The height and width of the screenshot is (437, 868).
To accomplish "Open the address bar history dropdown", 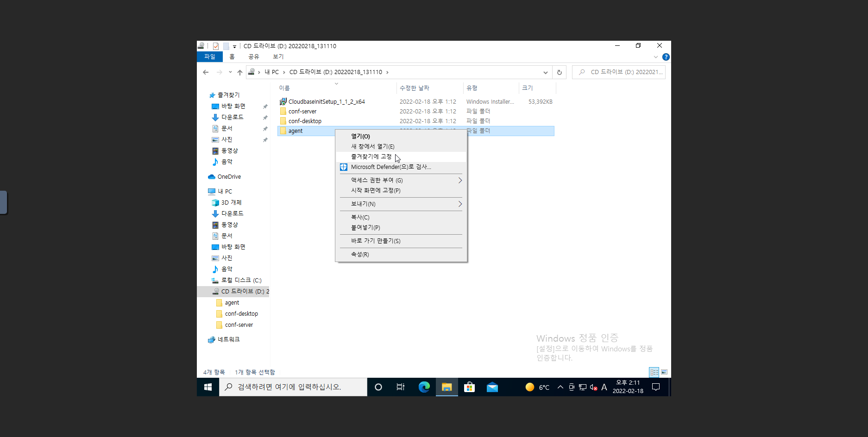I will click(545, 72).
